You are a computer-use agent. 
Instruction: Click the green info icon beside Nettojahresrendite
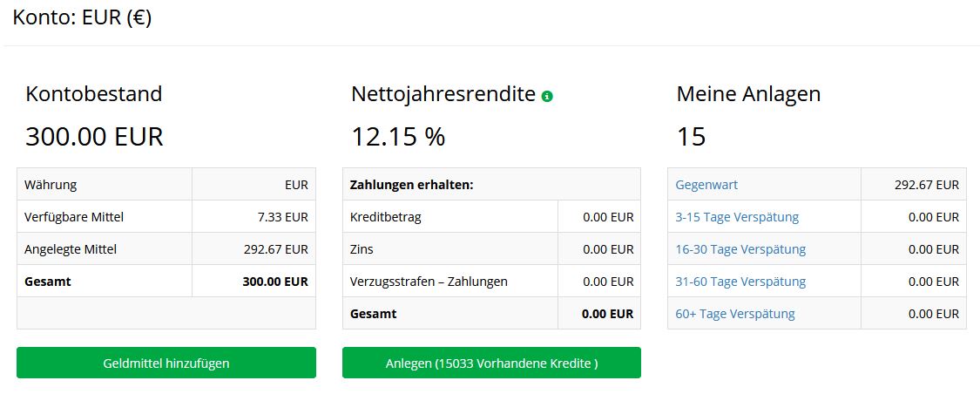point(547,96)
